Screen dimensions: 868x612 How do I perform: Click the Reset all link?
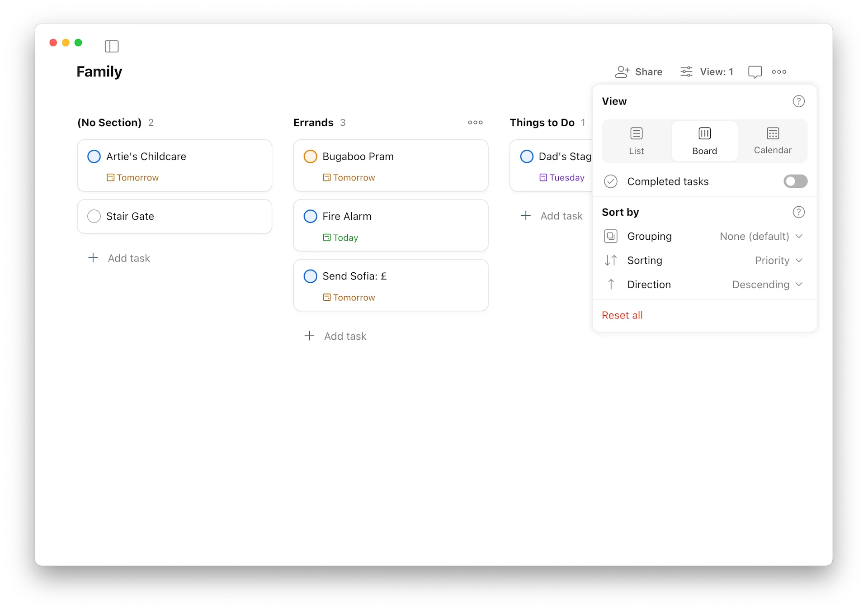622,315
